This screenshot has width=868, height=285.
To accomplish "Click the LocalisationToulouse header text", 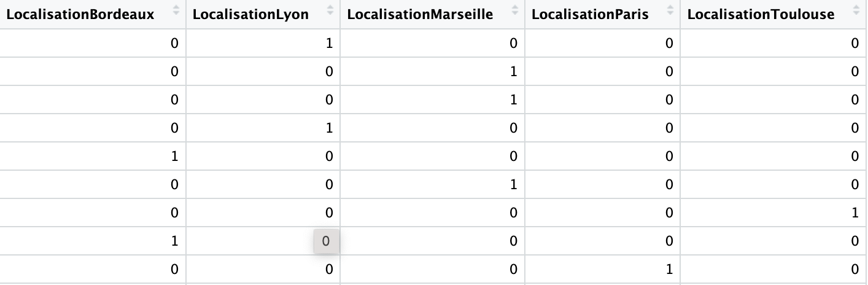I will pos(761,14).
